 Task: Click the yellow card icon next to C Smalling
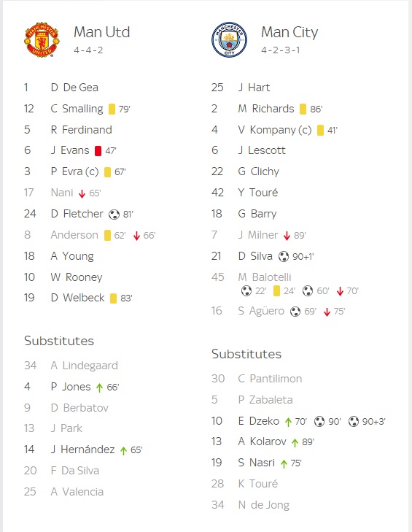(112, 109)
